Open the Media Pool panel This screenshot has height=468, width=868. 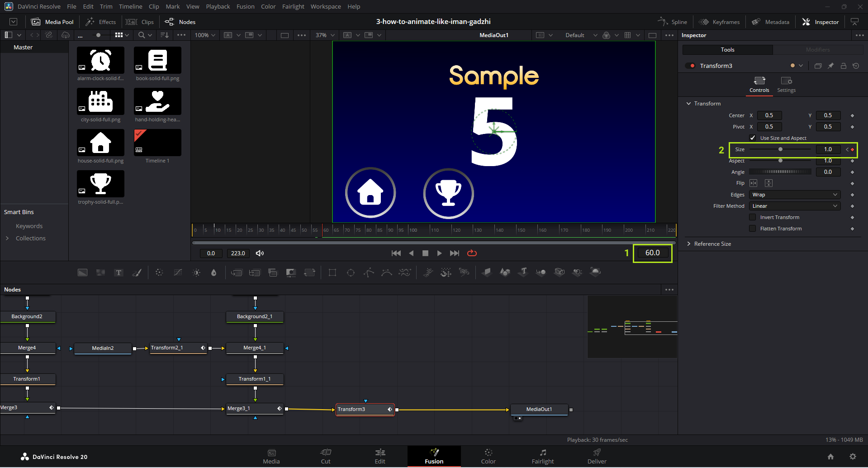click(x=52, y=22)
